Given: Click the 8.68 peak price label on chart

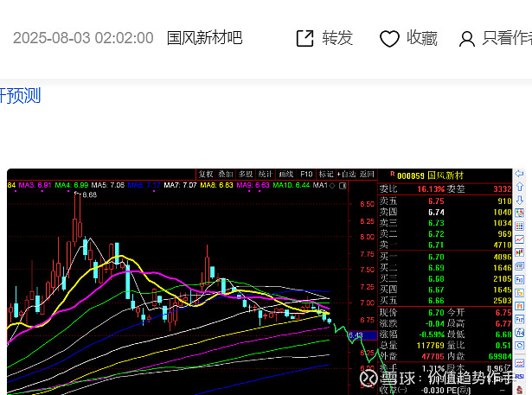Looking at the screenshot, I should [x=89, y=194].
